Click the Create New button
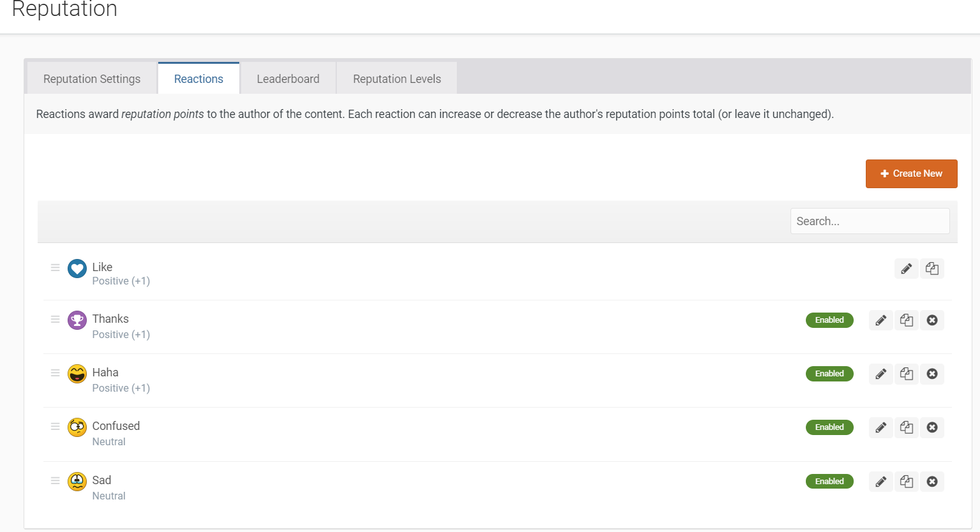980x532 pixels. [911, 174]
